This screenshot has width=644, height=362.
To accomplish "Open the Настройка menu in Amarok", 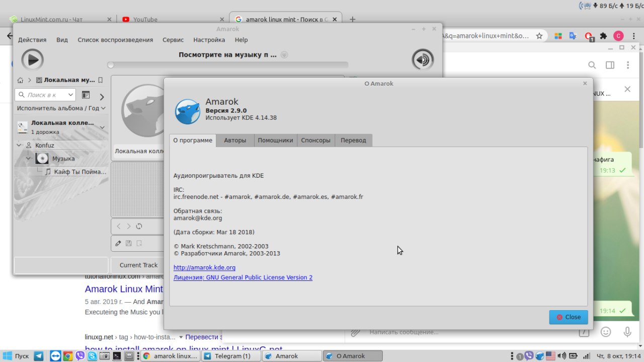I will coord(209,40).
